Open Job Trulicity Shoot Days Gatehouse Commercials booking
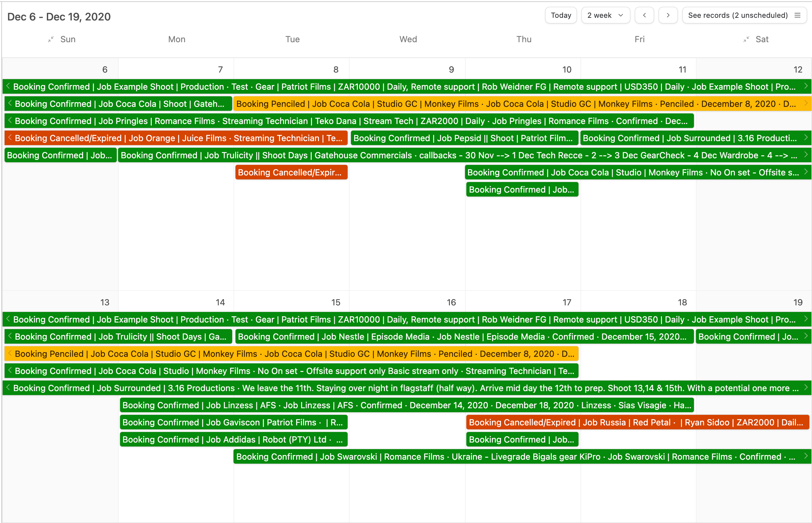Image resolution: width=812 pixels, height=523 pixels. (x=465, y=155)
